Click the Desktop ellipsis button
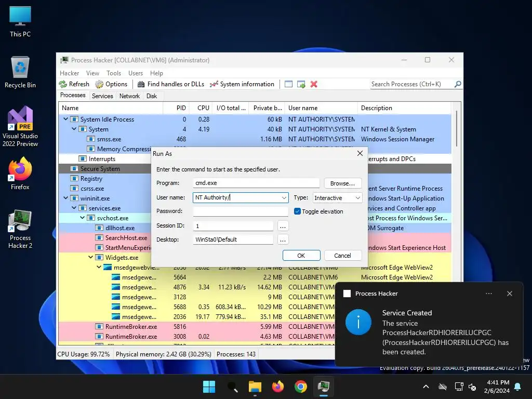The width and height of the screenshot is (532, 399). pos(283,240)
